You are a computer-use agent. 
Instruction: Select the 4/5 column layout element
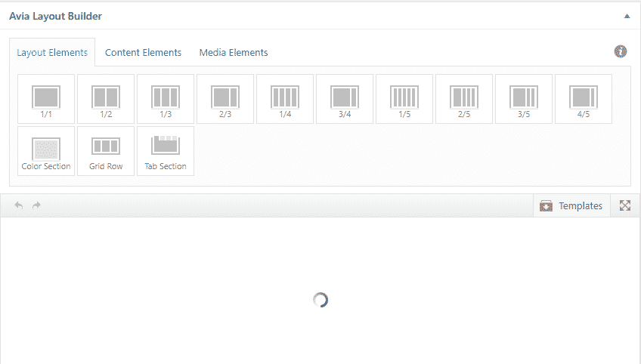[x=584, y=99]
